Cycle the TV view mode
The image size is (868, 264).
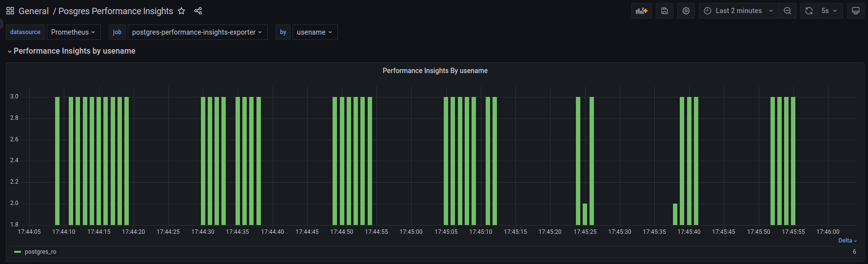856,11
